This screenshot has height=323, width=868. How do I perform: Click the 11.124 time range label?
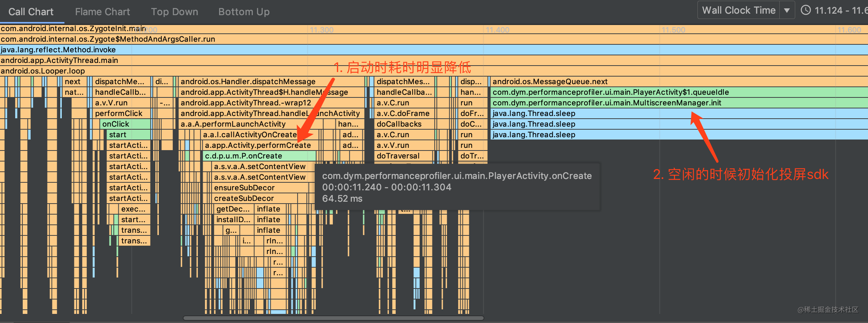pyautogui.click(x=840, y=10)
